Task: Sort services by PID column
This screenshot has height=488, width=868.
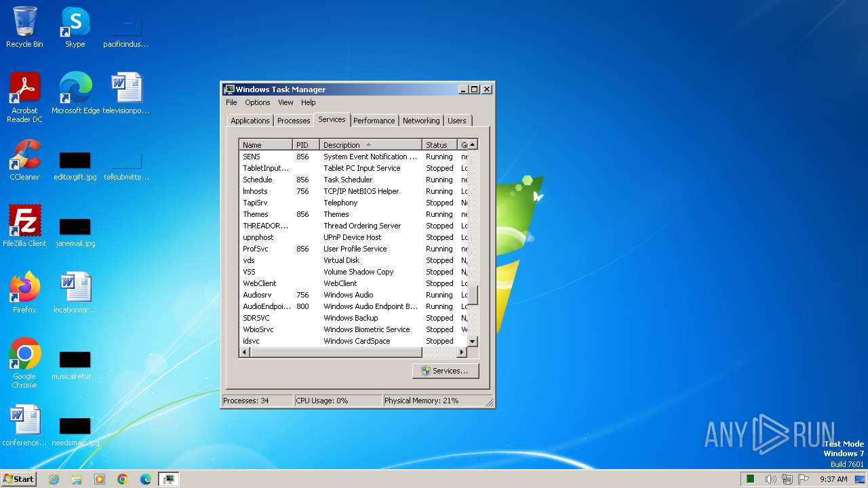Action: (306, 145)
